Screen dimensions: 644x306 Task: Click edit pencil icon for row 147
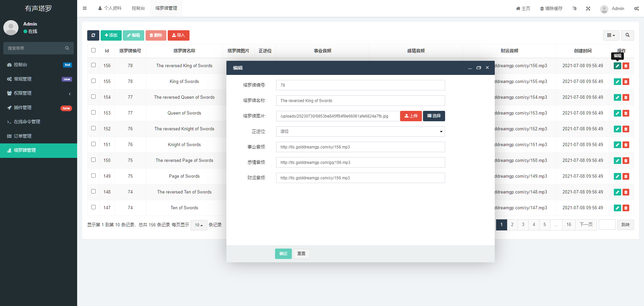point(617,208)
